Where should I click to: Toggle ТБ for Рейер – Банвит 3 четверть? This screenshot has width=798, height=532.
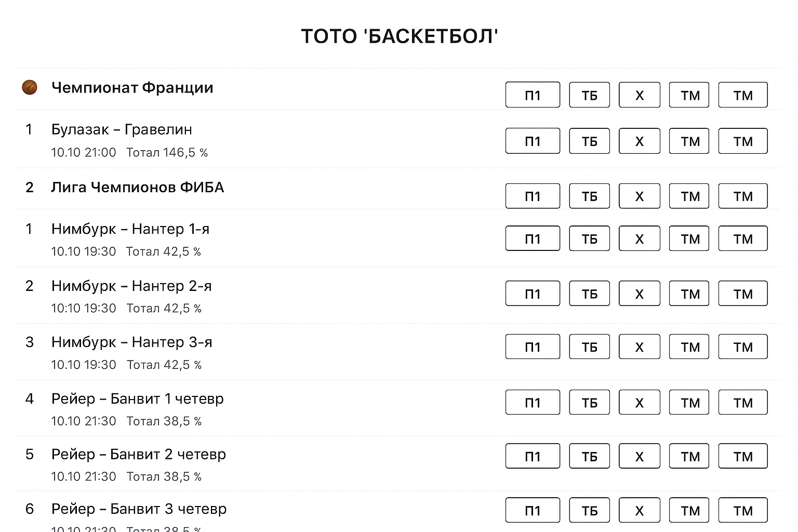click(x=589, y=511)
